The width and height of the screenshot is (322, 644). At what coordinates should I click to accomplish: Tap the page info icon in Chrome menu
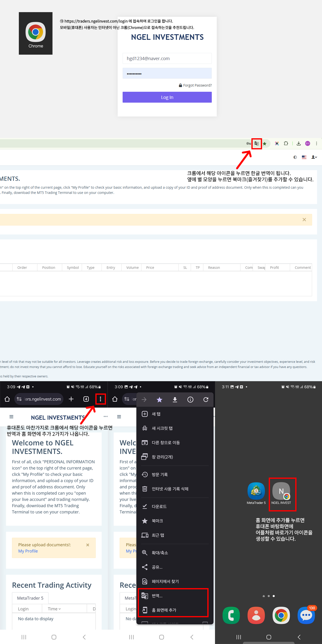[190, 399]
